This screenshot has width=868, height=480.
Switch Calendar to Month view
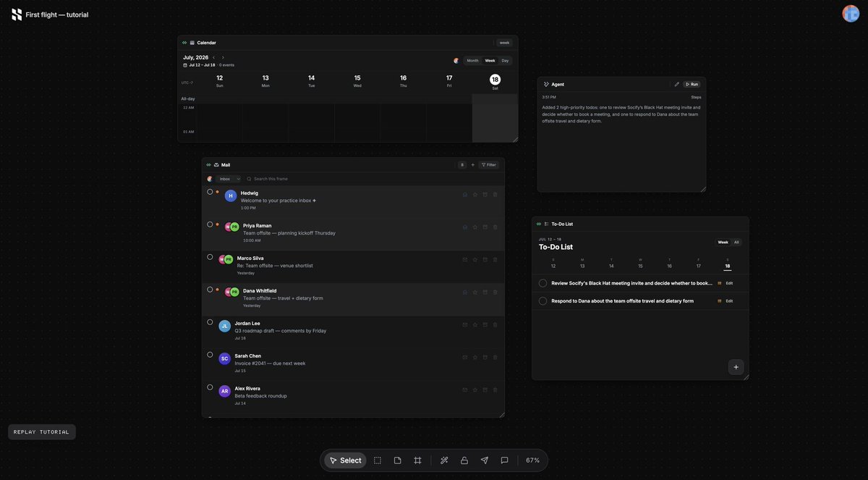tap(472, 61)
